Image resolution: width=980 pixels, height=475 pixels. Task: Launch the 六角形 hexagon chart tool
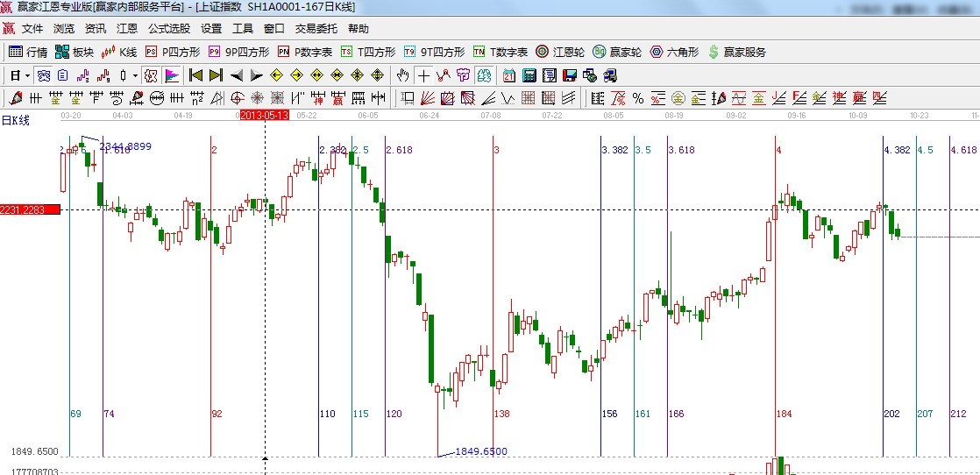[x=674, y=52]
